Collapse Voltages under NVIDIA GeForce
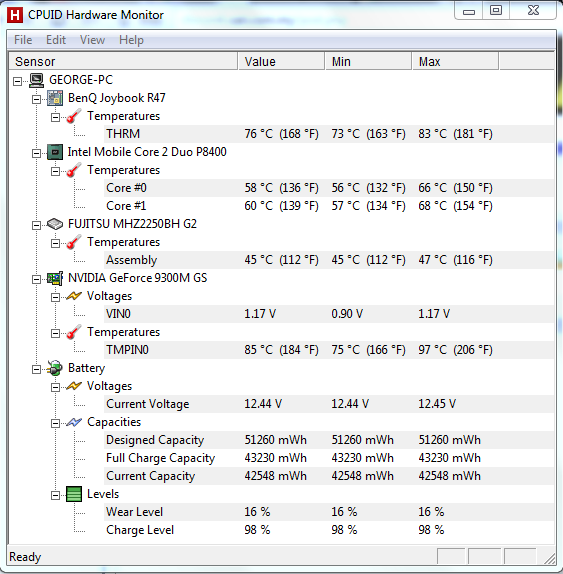 [55, 297]
